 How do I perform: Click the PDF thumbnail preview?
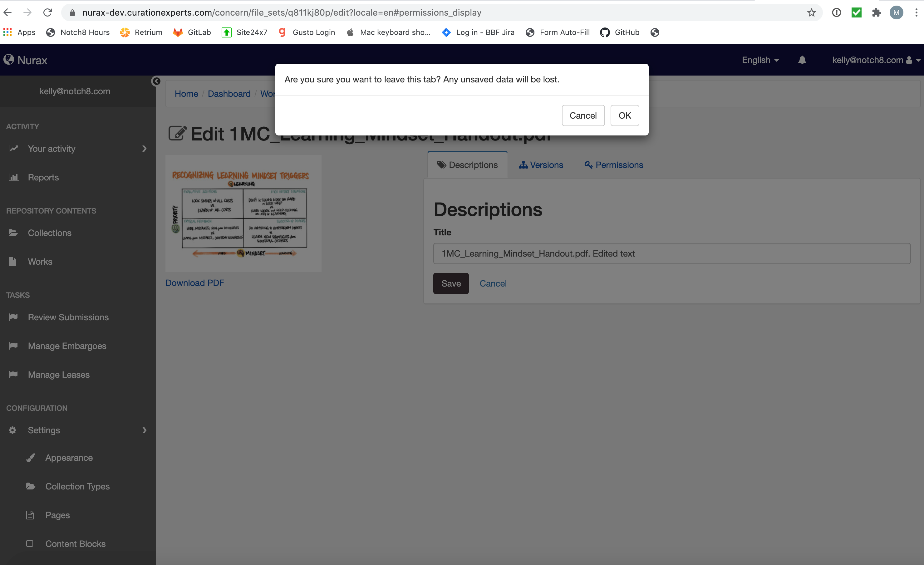[x=243, y=213]
